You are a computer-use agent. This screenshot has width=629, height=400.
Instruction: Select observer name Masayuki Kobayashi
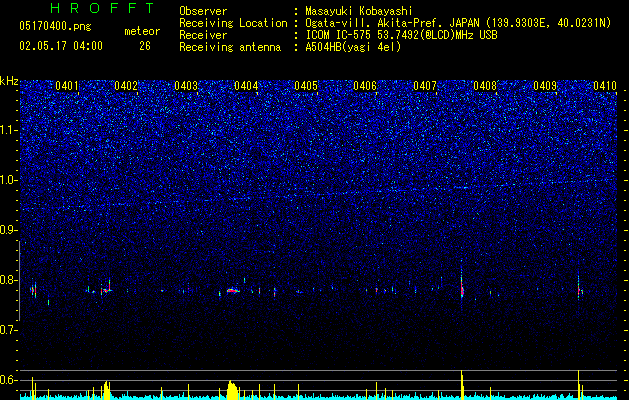coord(359,11)
